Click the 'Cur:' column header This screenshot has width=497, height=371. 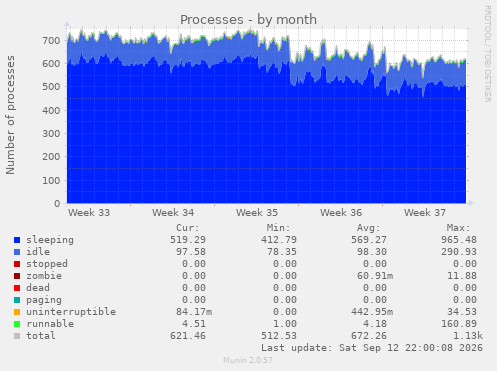[x=188, y=228]
